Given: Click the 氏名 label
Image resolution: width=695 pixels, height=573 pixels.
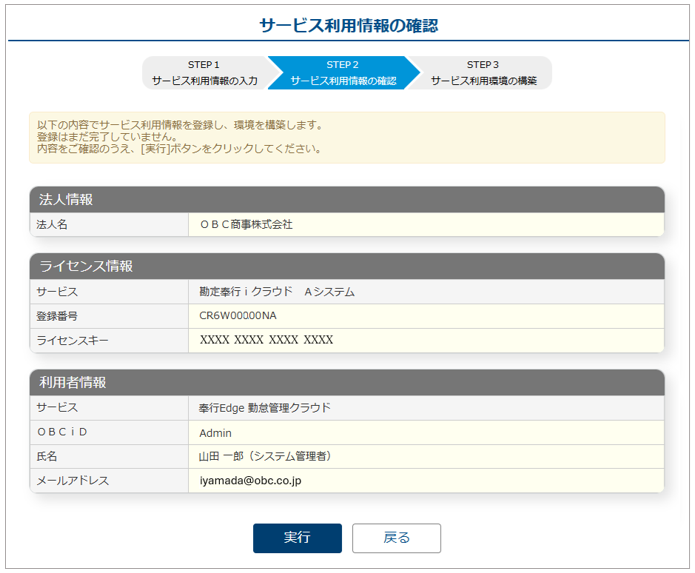Looking at the screenshot, I should click(x=47, y=456).
